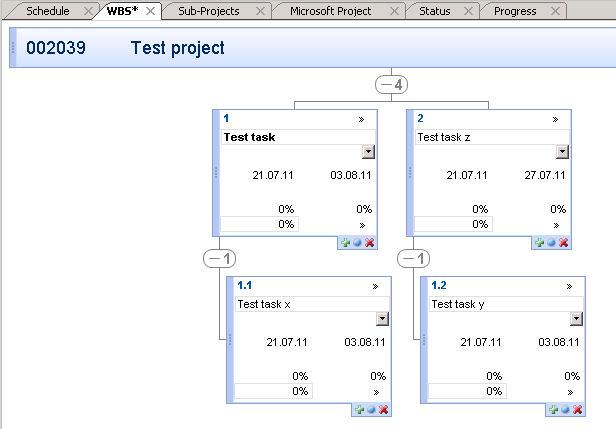Edit the name field 'Test task'
Screen dimensions: 616x429
click(x=298, y=137)
